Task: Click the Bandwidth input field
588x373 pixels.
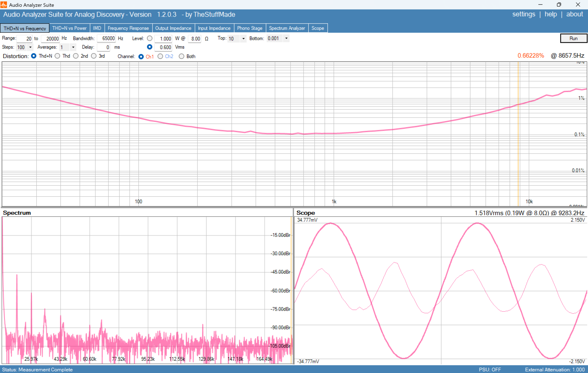Action: point(106,38)
